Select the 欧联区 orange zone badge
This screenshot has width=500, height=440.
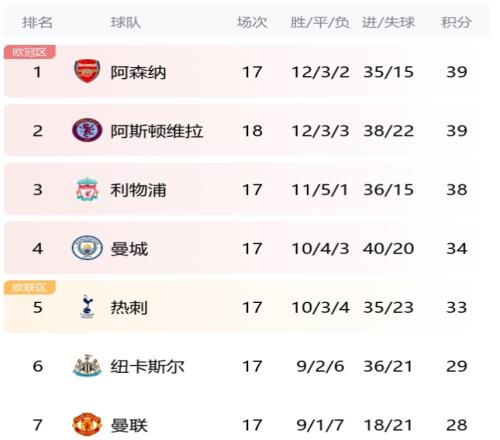[x=29, y=287]
